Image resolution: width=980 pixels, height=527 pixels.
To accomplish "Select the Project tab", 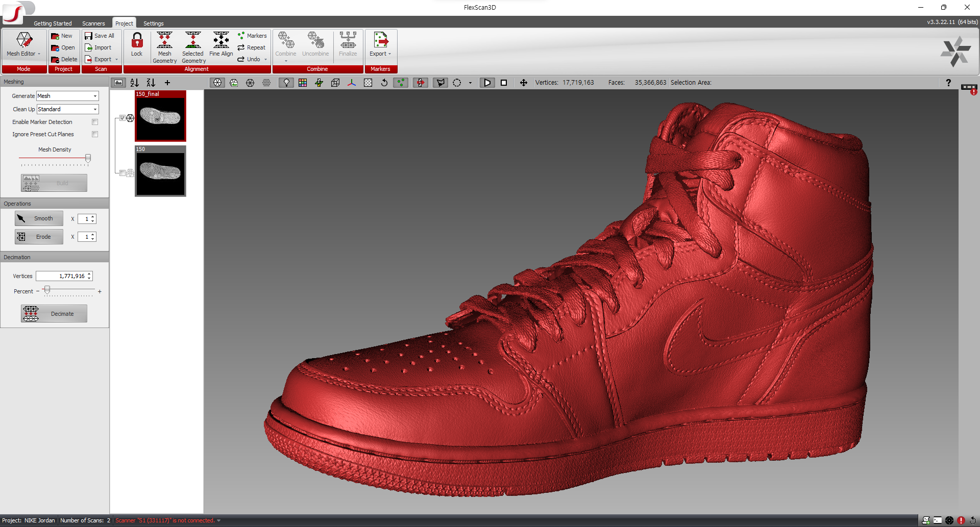I will (x=124, y=23).
